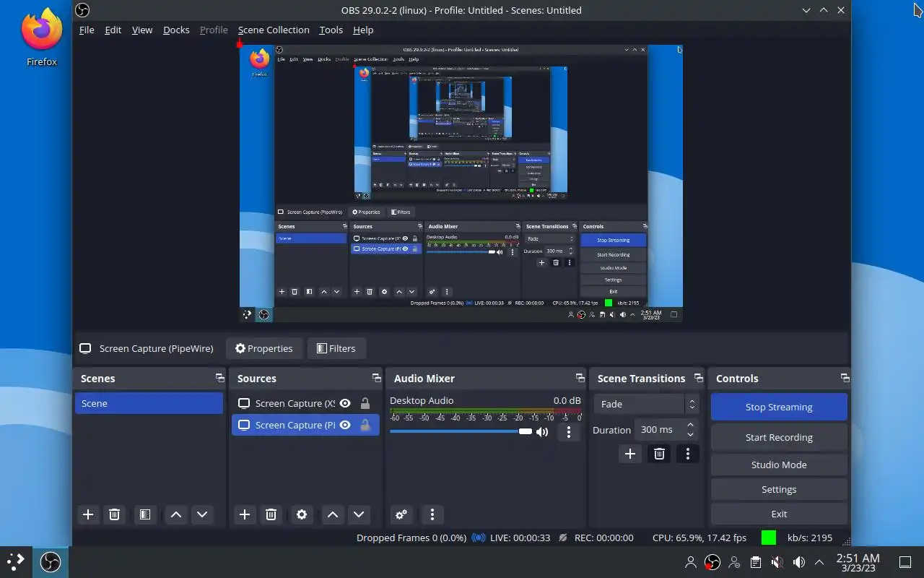Open Firefox from desktop icon

tap(42, 38)
